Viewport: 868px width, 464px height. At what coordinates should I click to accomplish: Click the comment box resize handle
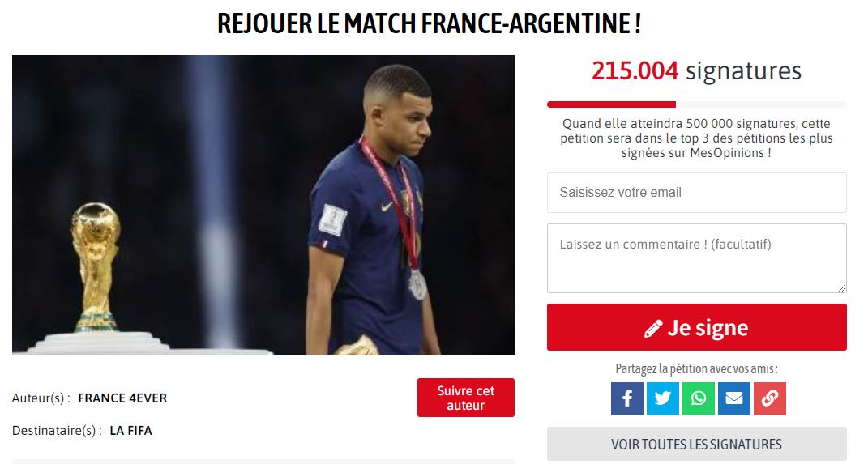click(841, 287)
